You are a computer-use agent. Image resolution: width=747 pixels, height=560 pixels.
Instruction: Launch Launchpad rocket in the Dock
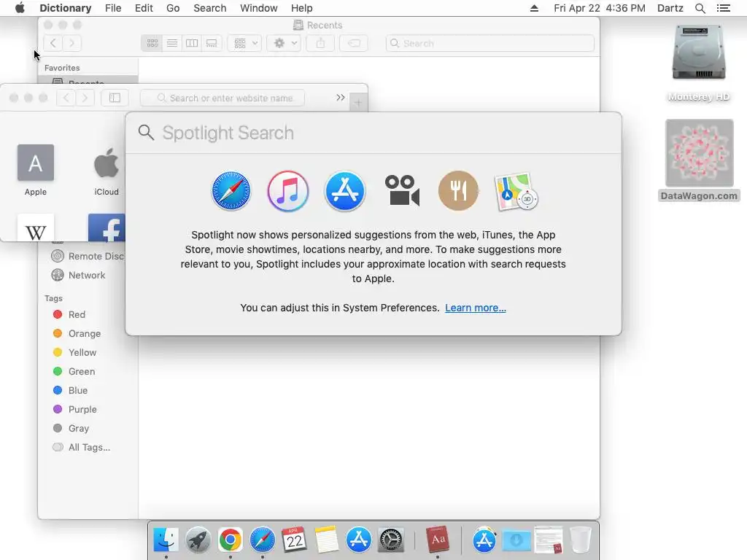[x=198, y=540]
